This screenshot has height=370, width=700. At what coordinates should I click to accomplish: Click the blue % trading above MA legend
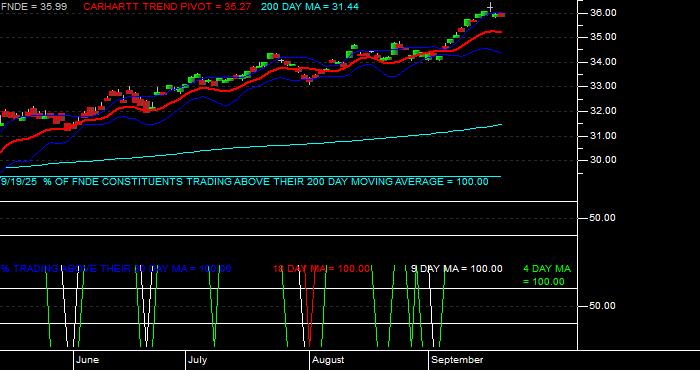coord(116,269)
